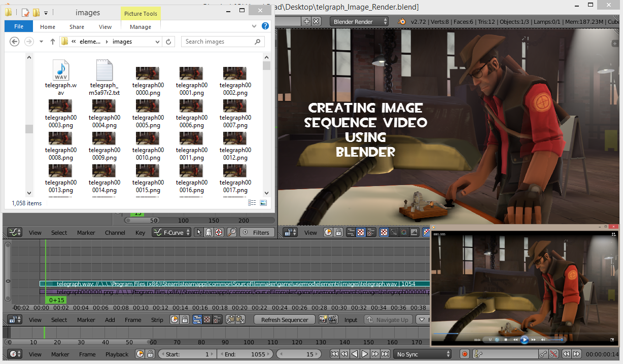Jump to the end frame in timeline
623x364 pixels.
click(x=385, y=354)
